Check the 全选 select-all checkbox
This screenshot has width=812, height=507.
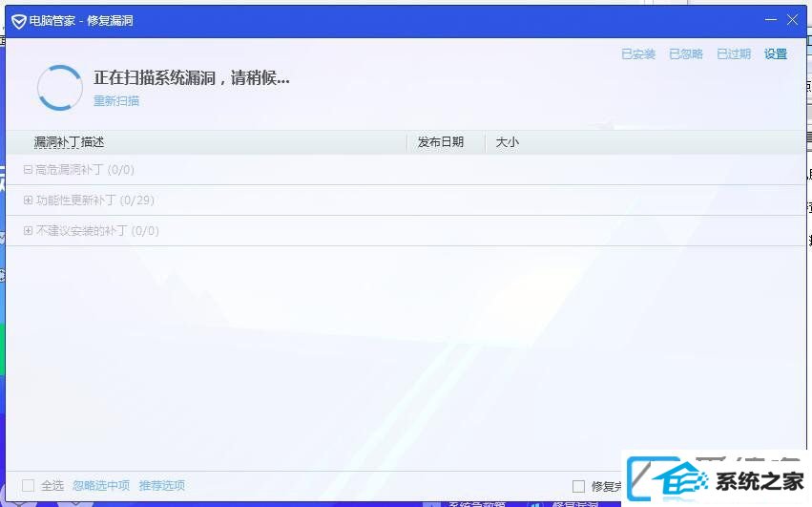[x=28, y=486]
